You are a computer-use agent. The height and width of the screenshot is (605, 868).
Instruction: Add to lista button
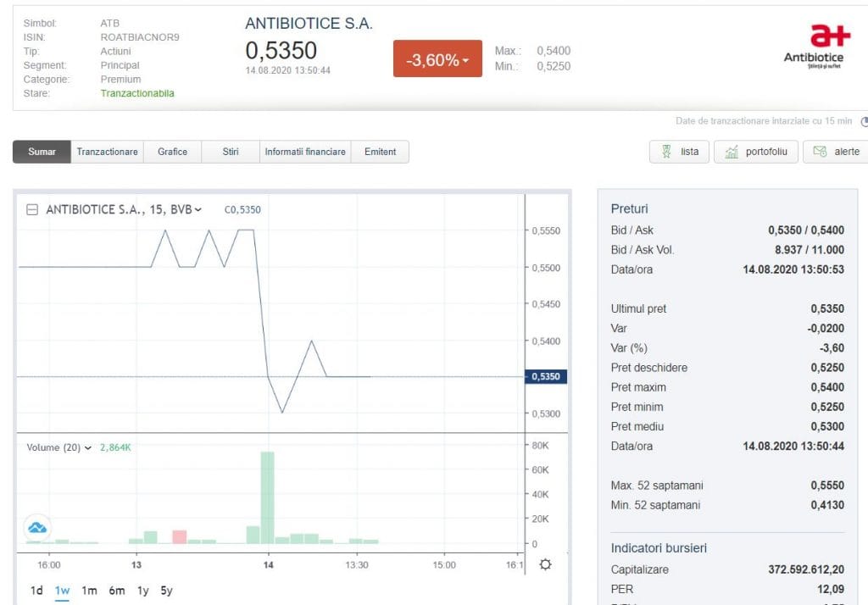(679, 152)
